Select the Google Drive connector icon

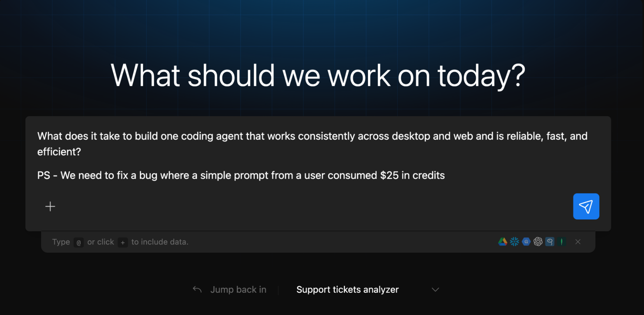click(503, 242)
